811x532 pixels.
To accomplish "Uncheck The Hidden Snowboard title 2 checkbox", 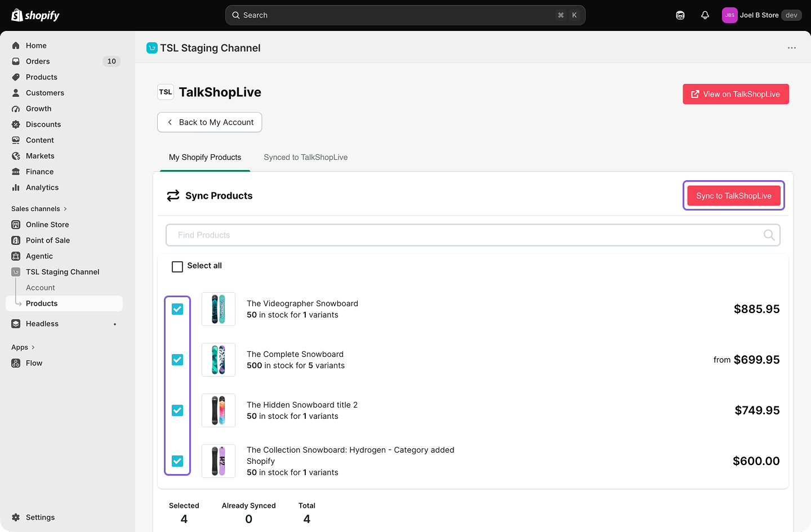I will (177, 410).
